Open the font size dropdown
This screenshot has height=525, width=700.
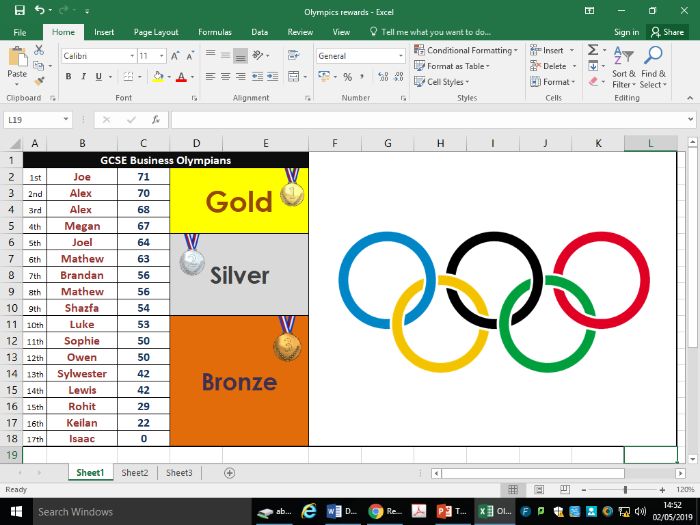pyautogui.click(x=162, y=56)
